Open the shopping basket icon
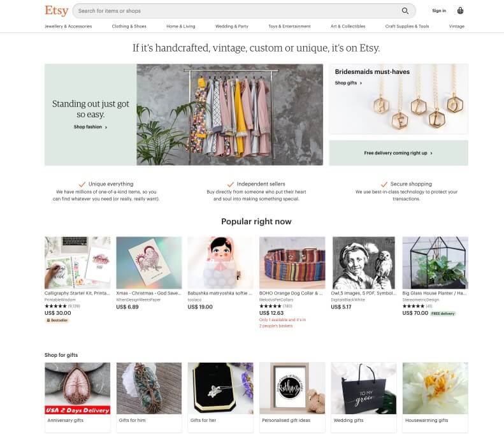The image size is (504, 441). click(x=460, y=11)
